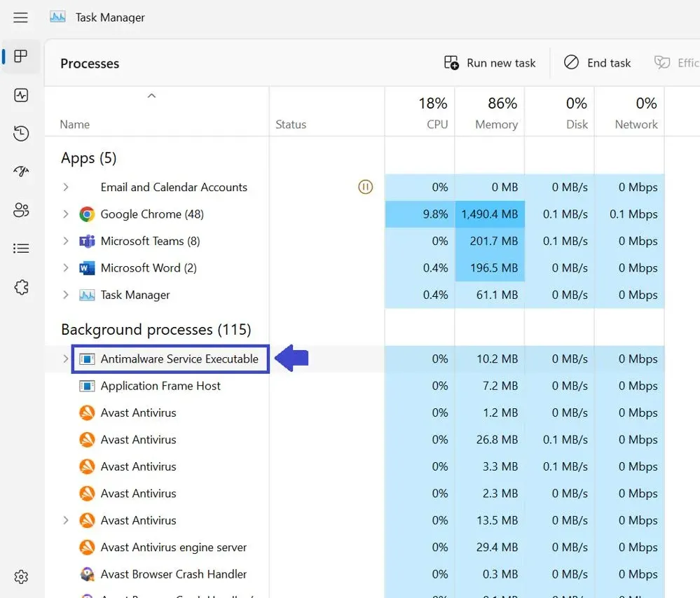Click the Task Manager title bar app icon

(57, 18)
